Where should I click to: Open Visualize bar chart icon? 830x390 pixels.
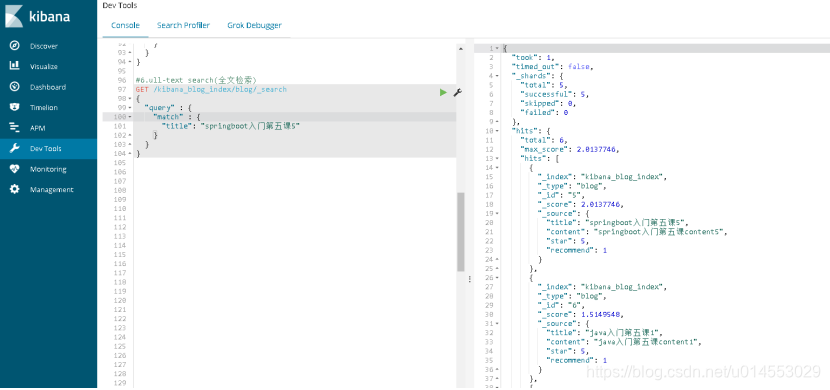[x=15, y=66]
